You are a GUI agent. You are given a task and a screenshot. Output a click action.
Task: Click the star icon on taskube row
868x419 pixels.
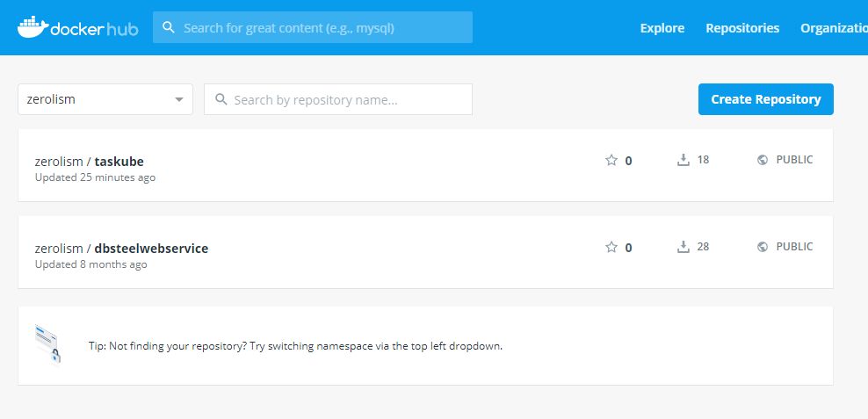point(611,161)
